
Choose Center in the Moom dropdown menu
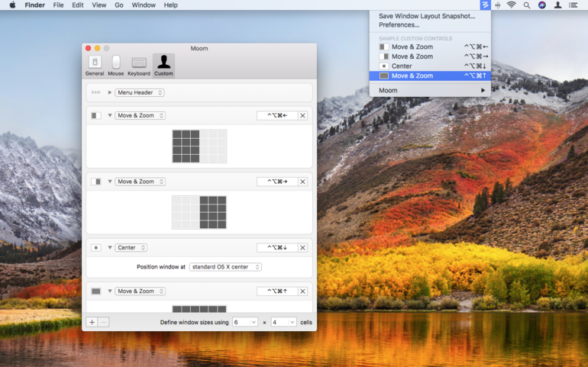tap(430, 66)
